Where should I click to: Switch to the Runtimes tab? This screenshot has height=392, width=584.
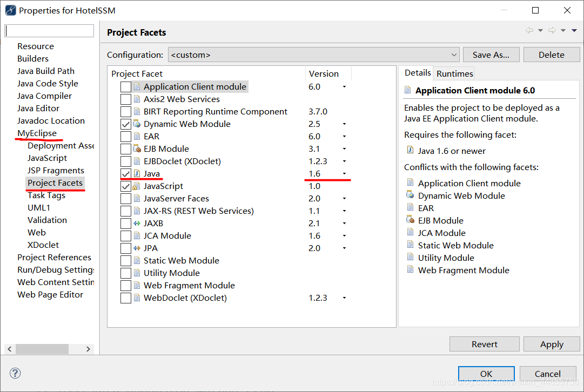coord(455,74)
